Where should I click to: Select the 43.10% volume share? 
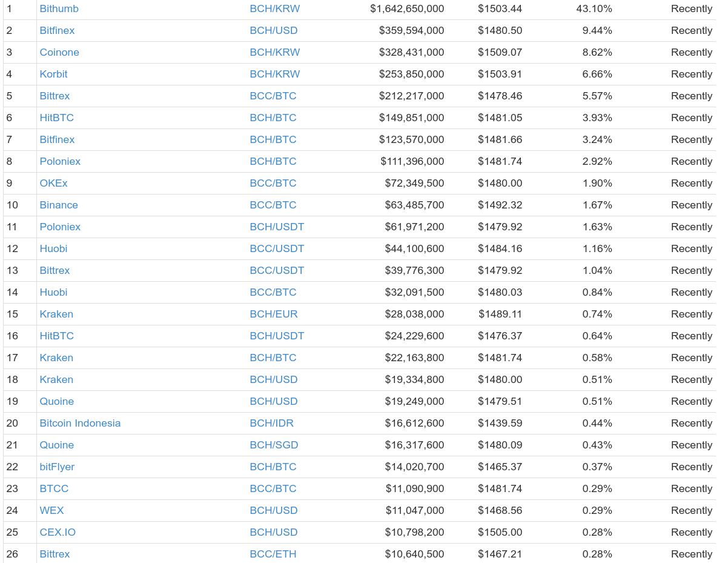tap(594, 8)
